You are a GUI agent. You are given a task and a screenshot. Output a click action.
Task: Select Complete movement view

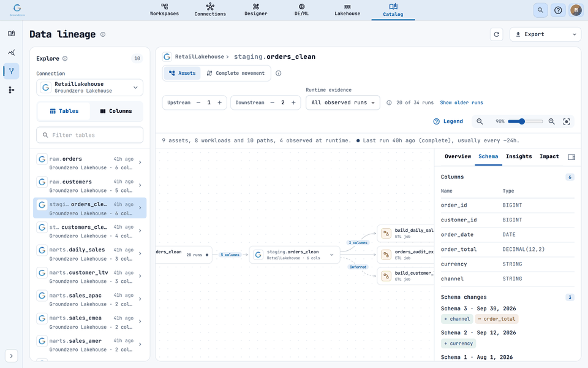(x=235, y=73)
